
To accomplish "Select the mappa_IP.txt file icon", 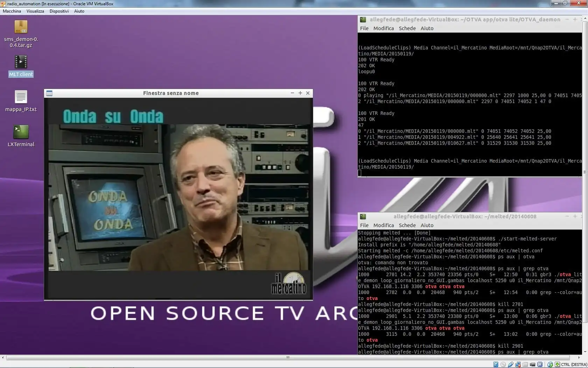I will coord(21,97).
